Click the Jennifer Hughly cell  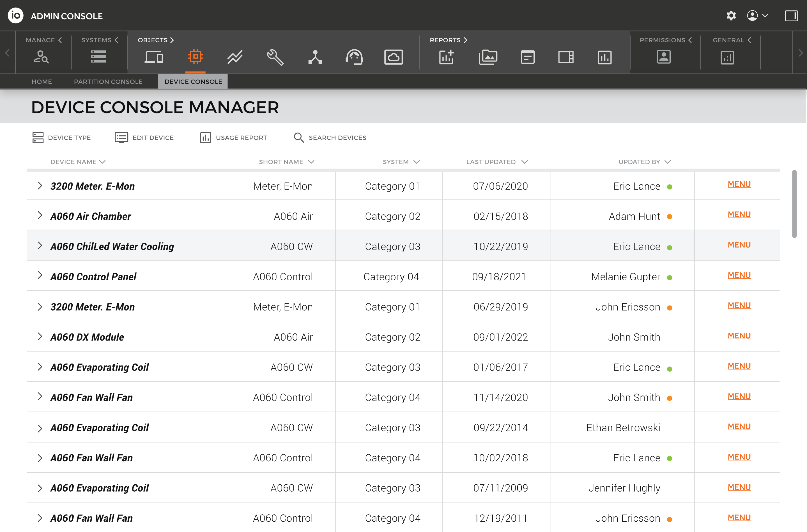pos(624,488)
